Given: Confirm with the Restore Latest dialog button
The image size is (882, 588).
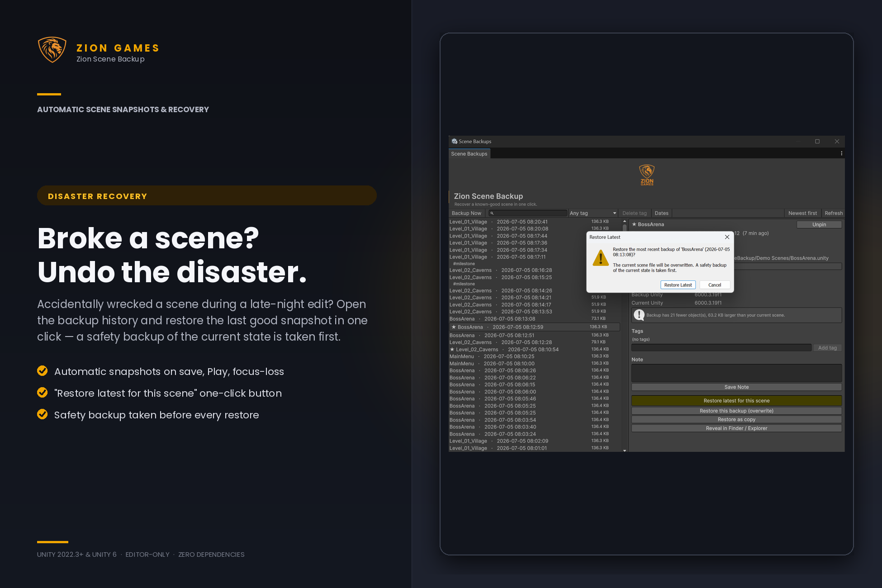Looking at the screenshot, I should tap(678, 285).
